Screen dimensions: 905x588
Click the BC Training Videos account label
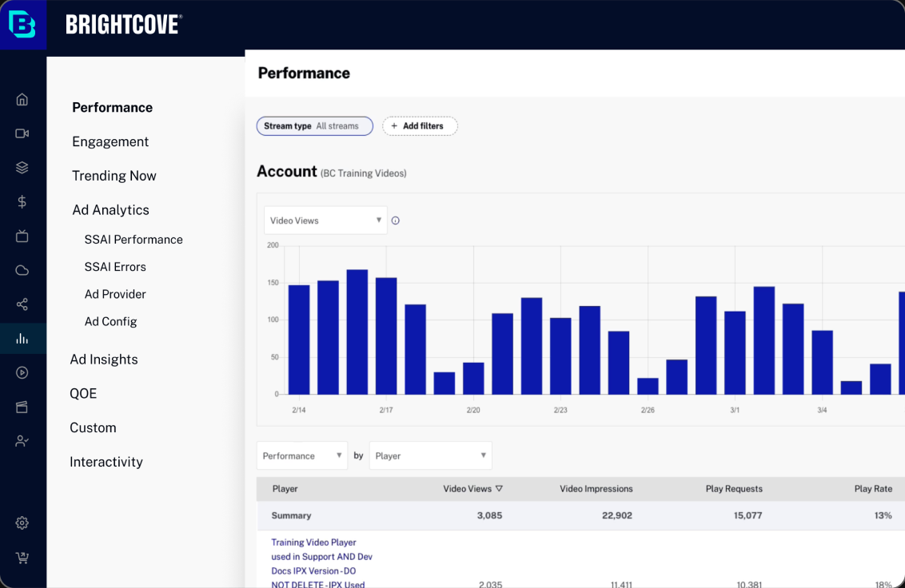(364, 173)
